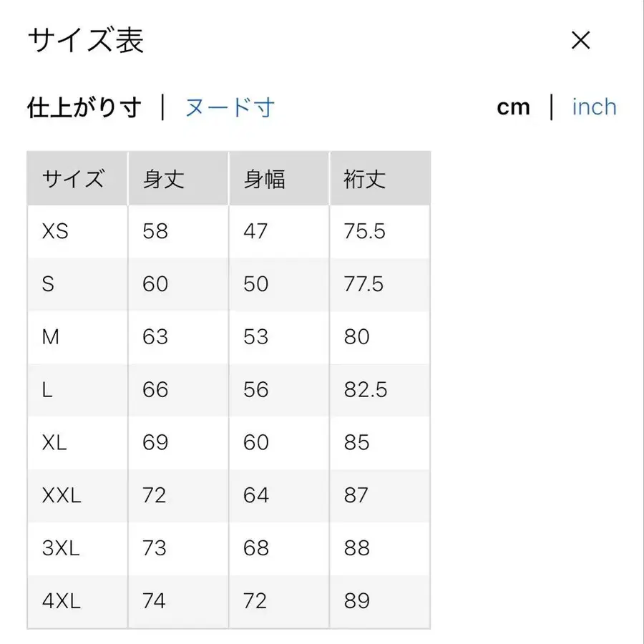Keep units displayed in cm

pyautogui.click(x=514, y=107)
